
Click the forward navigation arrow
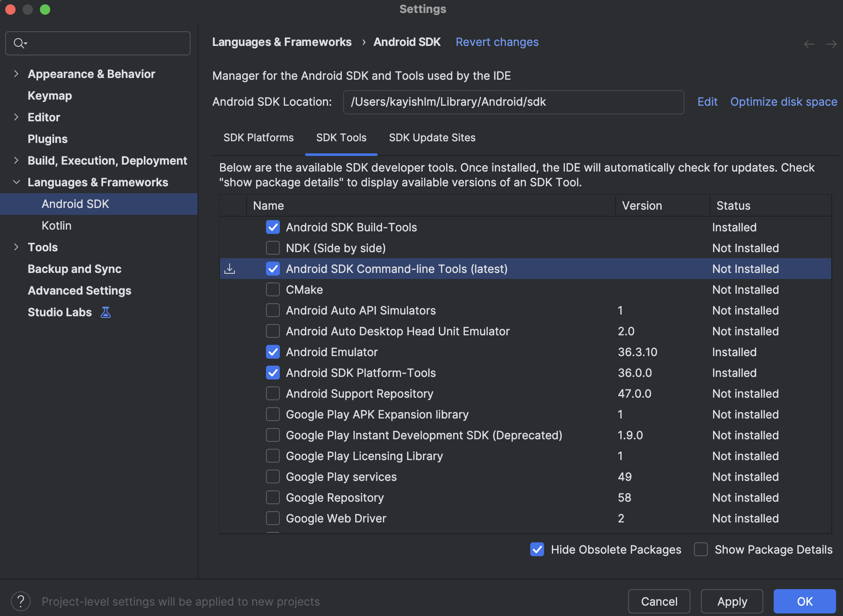(x=831, y=44)
